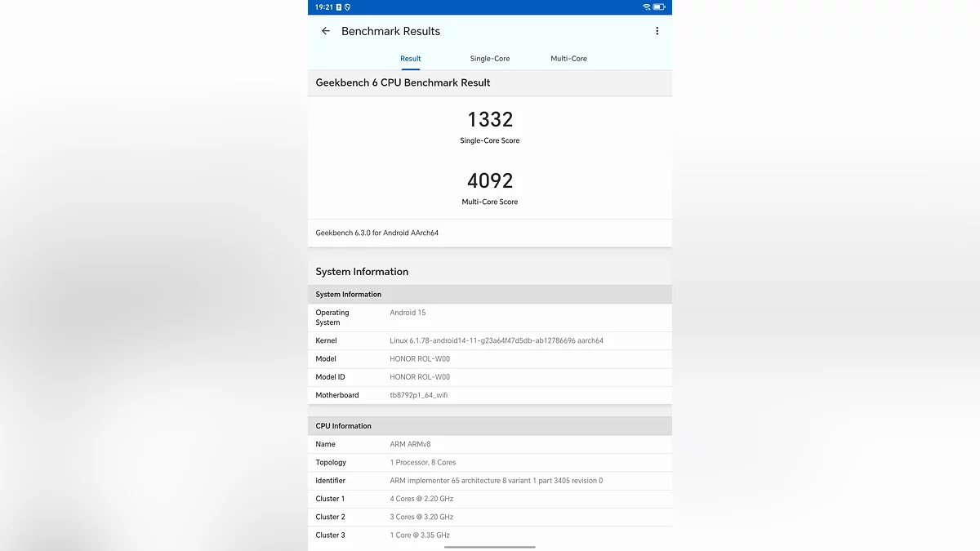Tap the battery status bar icon

[659, 7]
